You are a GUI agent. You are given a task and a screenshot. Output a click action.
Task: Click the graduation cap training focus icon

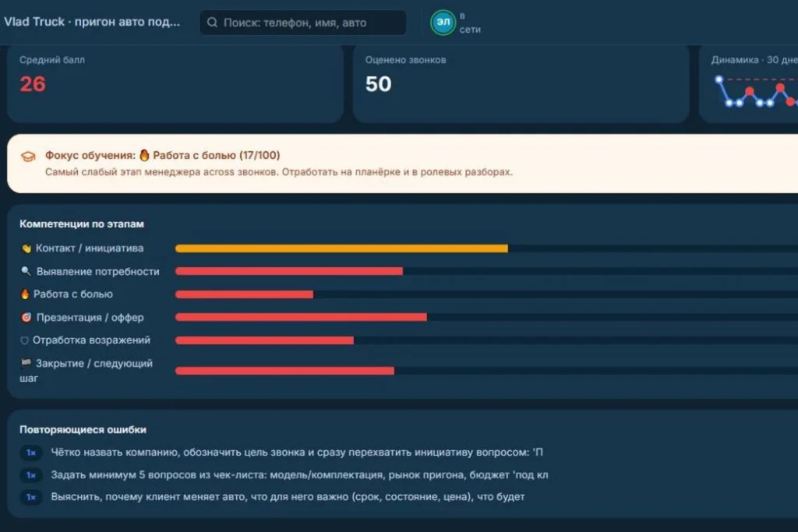pos(28,156)
